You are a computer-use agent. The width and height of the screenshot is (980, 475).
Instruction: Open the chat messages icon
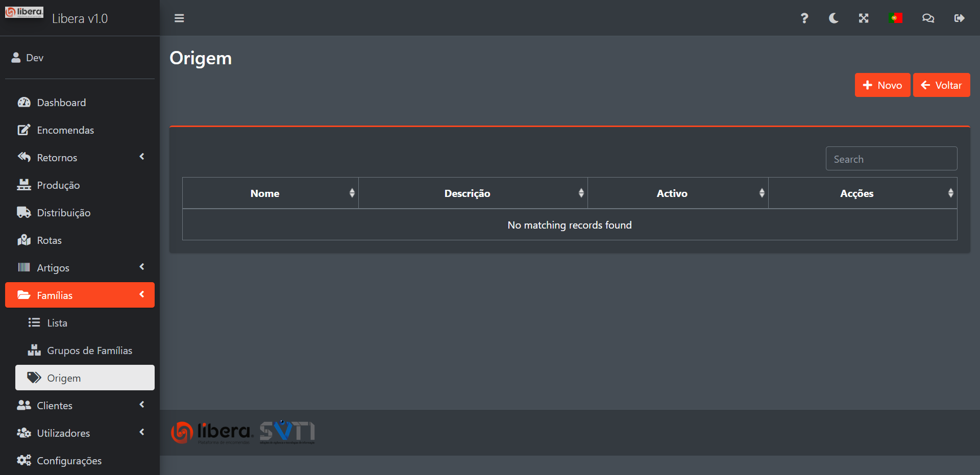click(928, 18)
